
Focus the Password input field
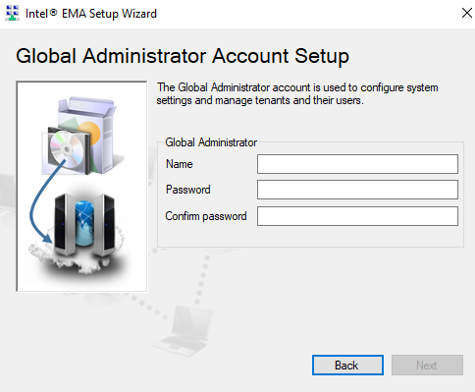pyautogui.click(x=357, y=190)
